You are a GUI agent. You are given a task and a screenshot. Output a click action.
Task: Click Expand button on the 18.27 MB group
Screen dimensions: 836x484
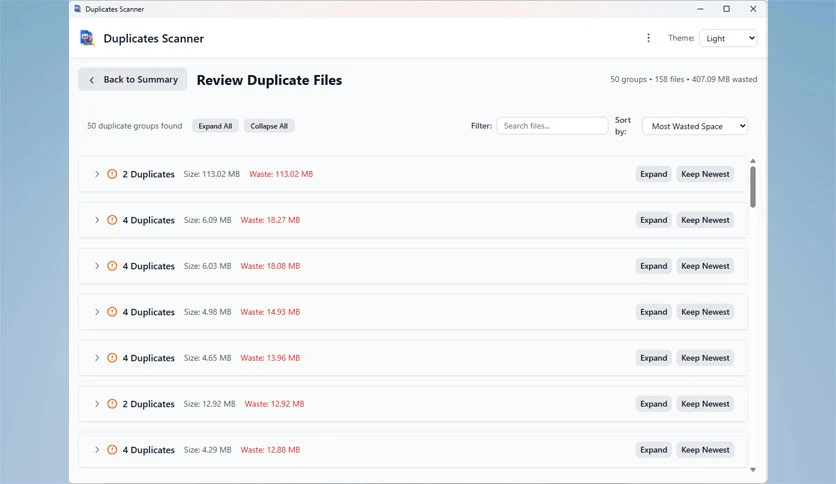[x=654, y=220]
